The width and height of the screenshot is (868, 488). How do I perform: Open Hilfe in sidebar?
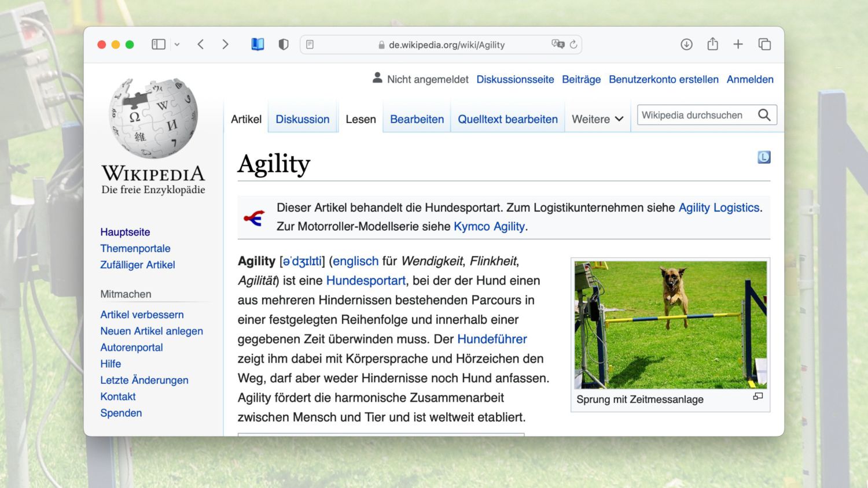point(111,364)
